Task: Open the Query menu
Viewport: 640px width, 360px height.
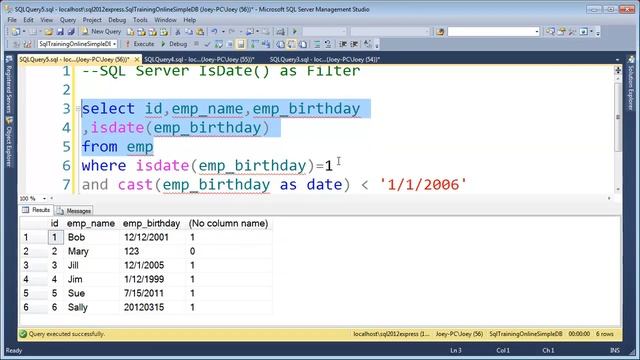Action: pyautogui.click(x=68, y=20)
